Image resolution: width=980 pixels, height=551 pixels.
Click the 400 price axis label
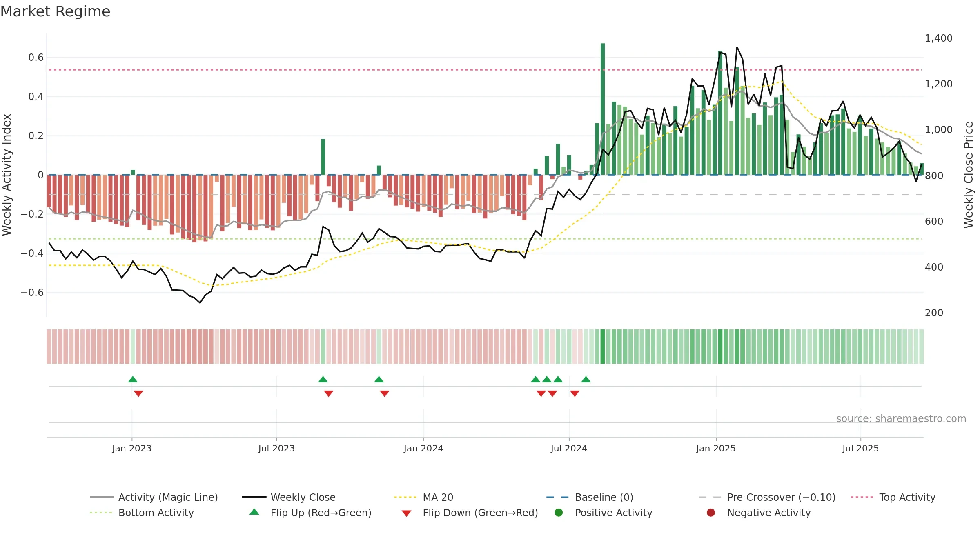pyautogui.click(x=934, y=267)
